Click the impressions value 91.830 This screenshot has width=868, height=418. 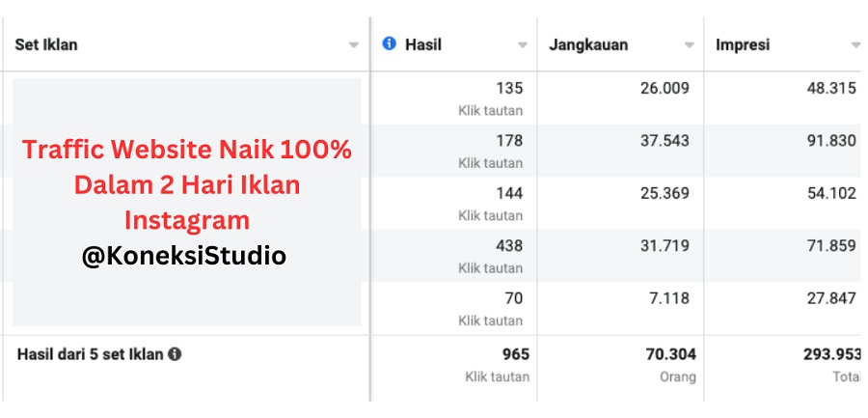[x=831, y=141]
